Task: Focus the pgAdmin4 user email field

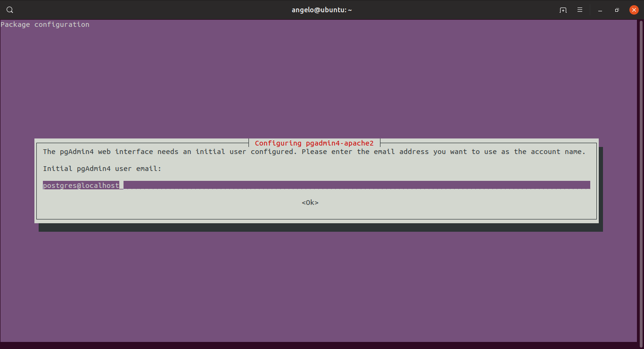Action: click(316, 185)
